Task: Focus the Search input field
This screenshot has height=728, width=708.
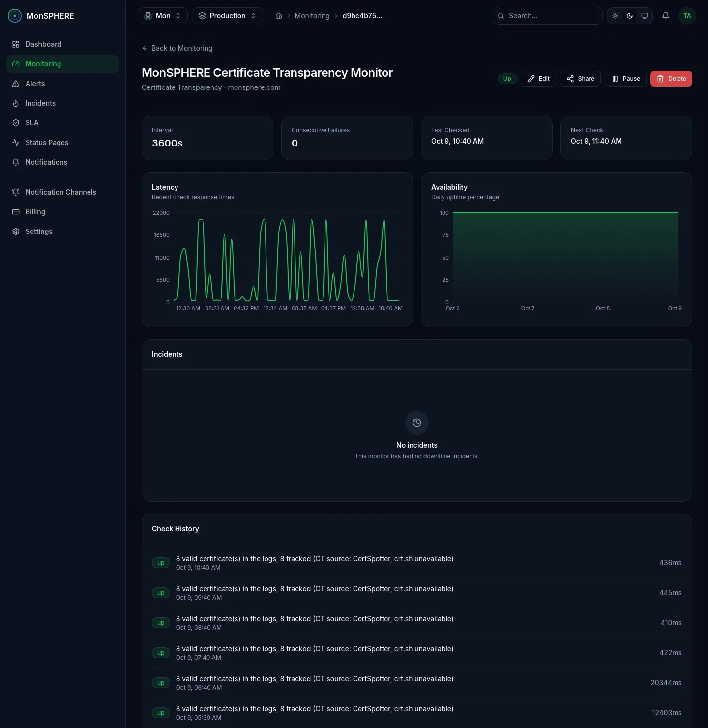Action: [548, 16]
